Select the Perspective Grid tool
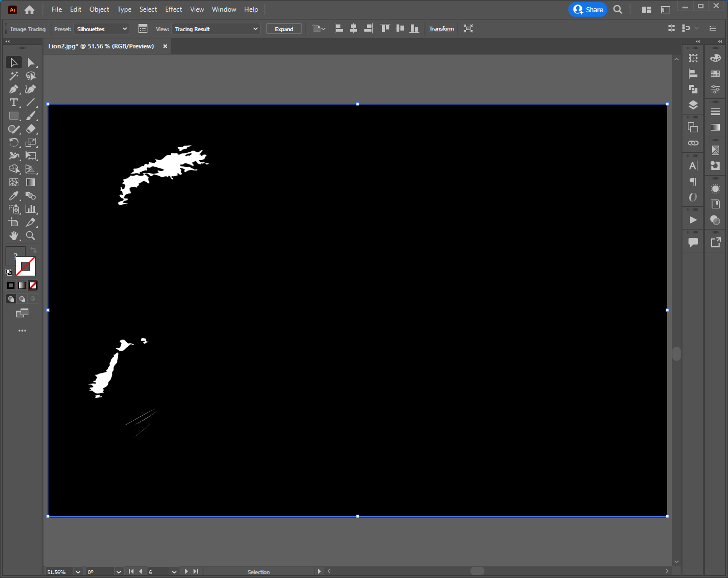The image size is (728, 578). click(31, 169)
